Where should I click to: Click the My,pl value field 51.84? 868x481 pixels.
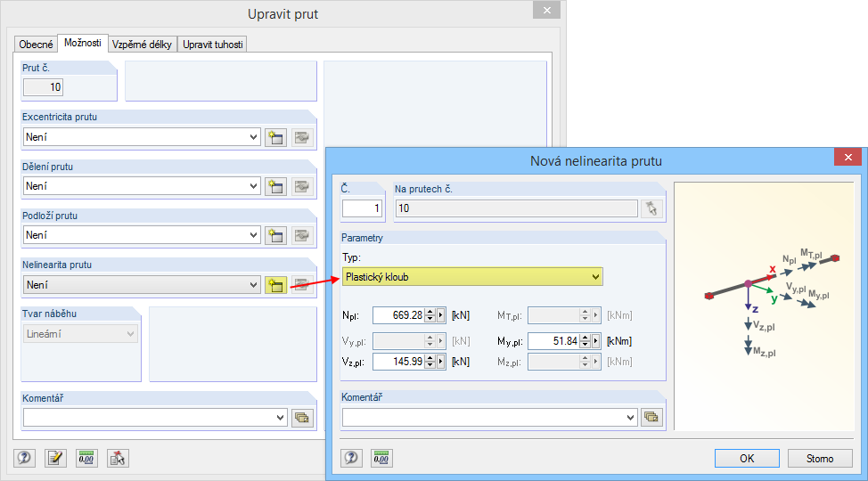point(554,341)
